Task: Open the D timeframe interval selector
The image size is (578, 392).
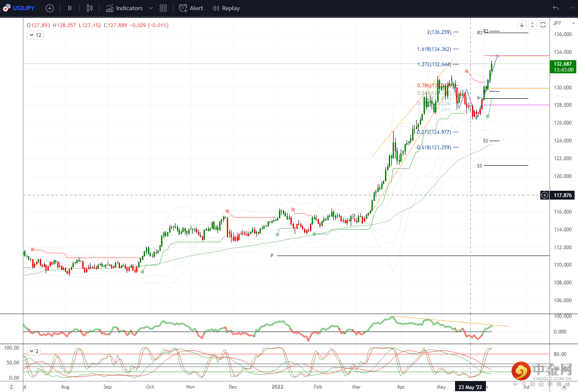Action: click(70, 8)
